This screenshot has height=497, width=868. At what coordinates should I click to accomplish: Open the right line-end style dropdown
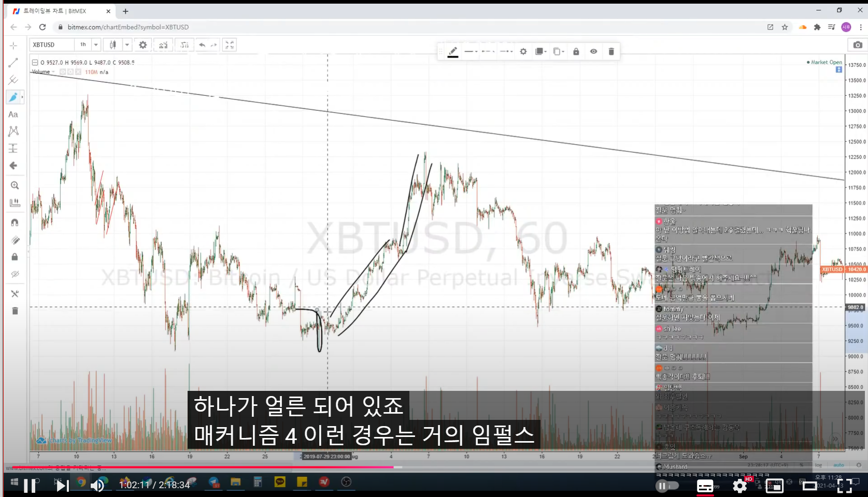pos(506,51)
